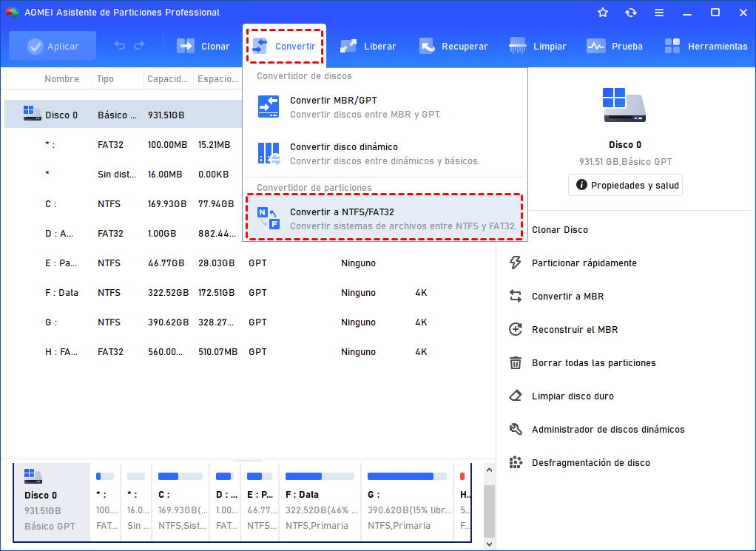
Task: Click the refresh icon in title bar
Action: tap(631, 13)
